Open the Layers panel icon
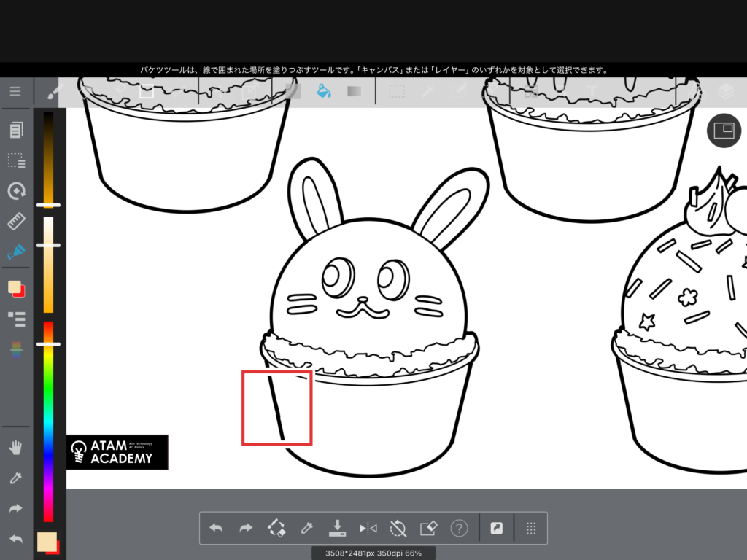747x560 pixels. pos(725,92)
